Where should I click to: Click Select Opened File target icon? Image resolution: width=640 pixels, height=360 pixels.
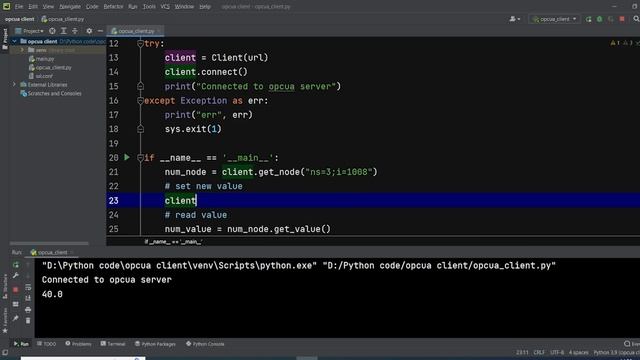click(52, 31)
